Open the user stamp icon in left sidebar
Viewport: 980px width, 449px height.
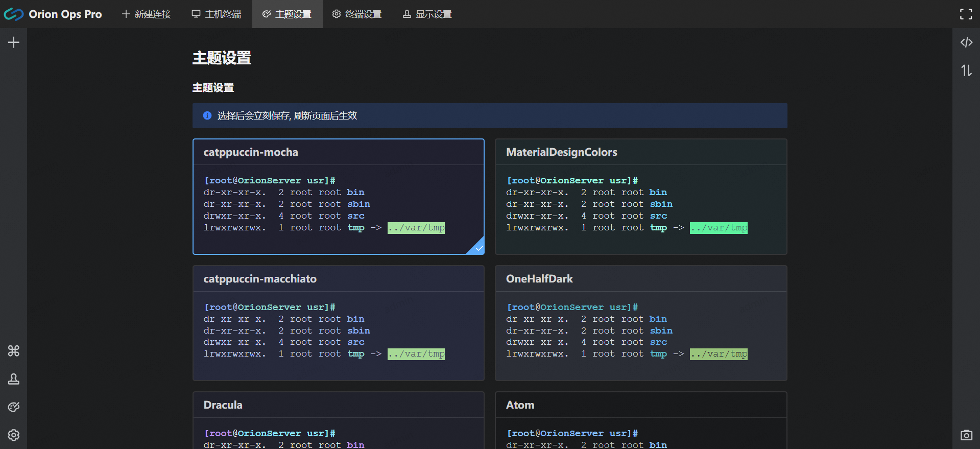pos(14,379)
